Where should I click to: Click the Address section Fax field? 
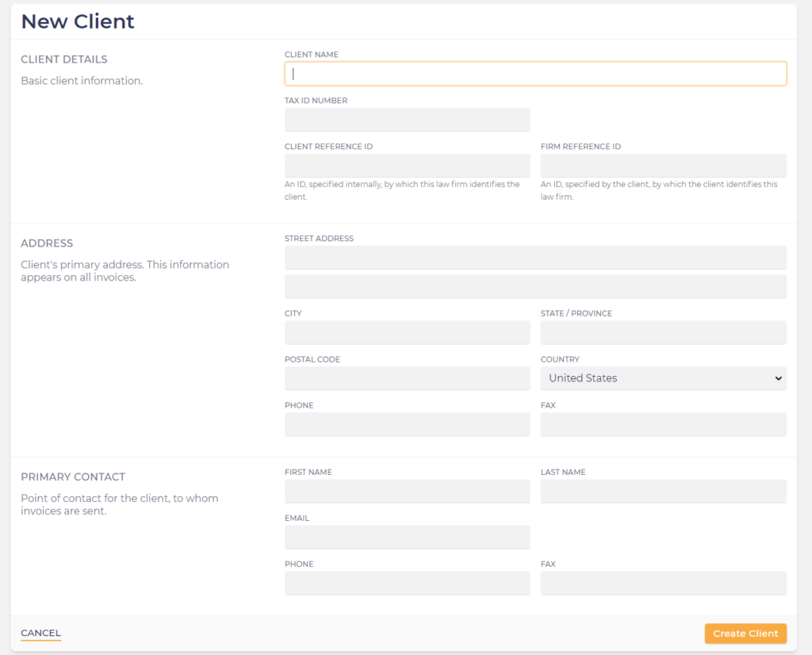[x=664, y=424]
